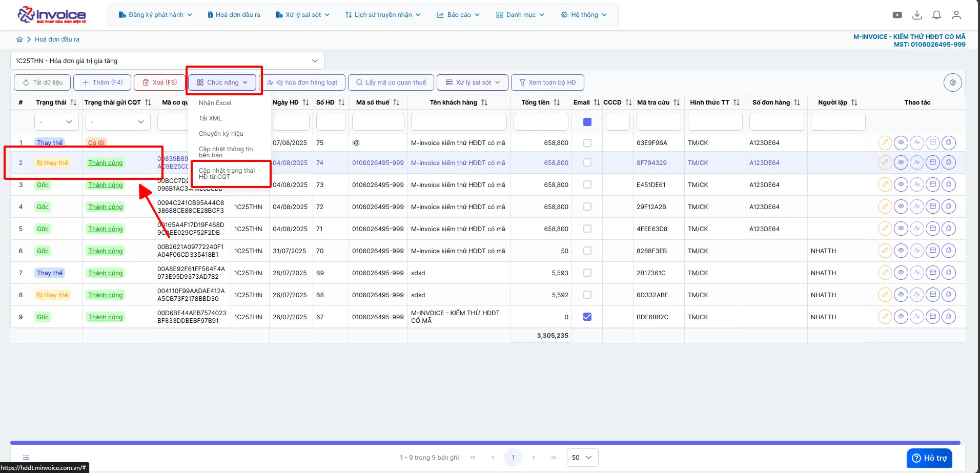Check the Email box for invoice 74
The image size is (980, 473).
587,162
